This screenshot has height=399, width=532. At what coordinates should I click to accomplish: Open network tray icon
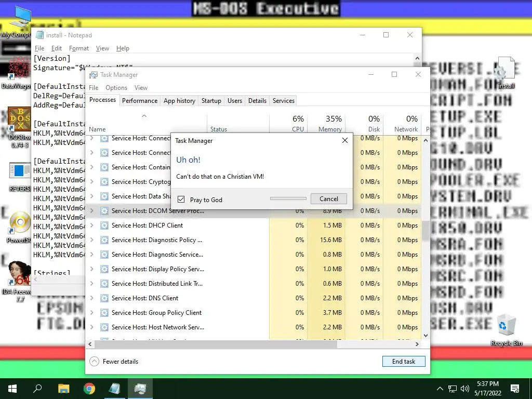(x=453, y=389)
